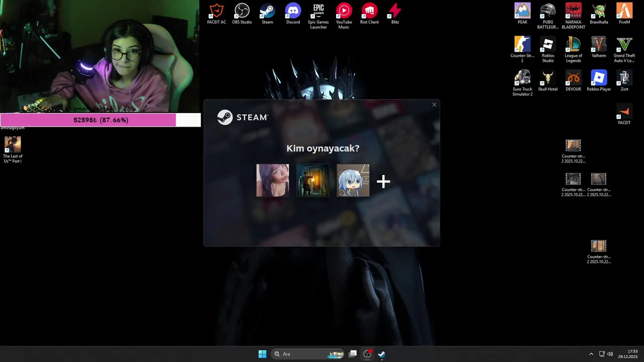
Task: Select the first Steam profile with purple-haired avatar
Action: 272,180
